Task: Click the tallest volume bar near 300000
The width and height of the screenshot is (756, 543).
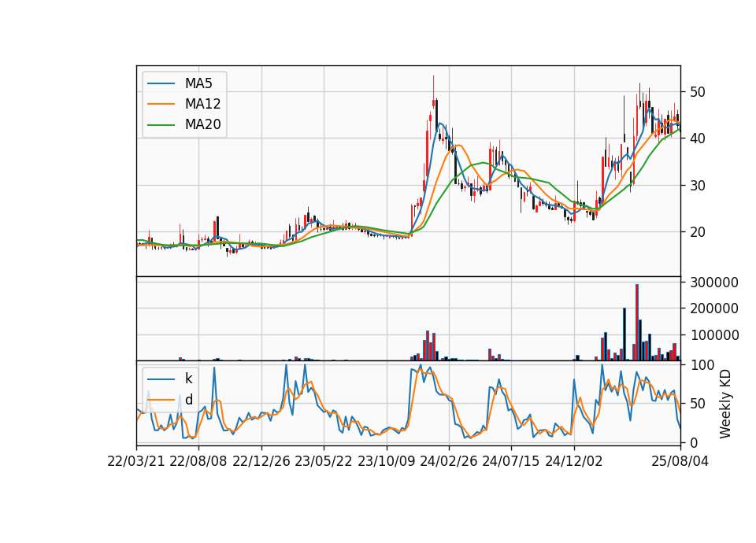Action: pos(637,323)
